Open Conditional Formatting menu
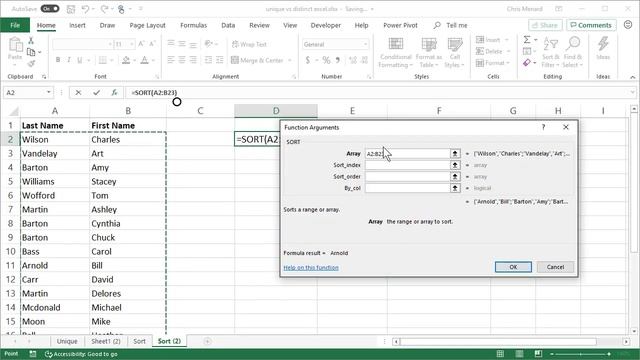 click(395, 53)
